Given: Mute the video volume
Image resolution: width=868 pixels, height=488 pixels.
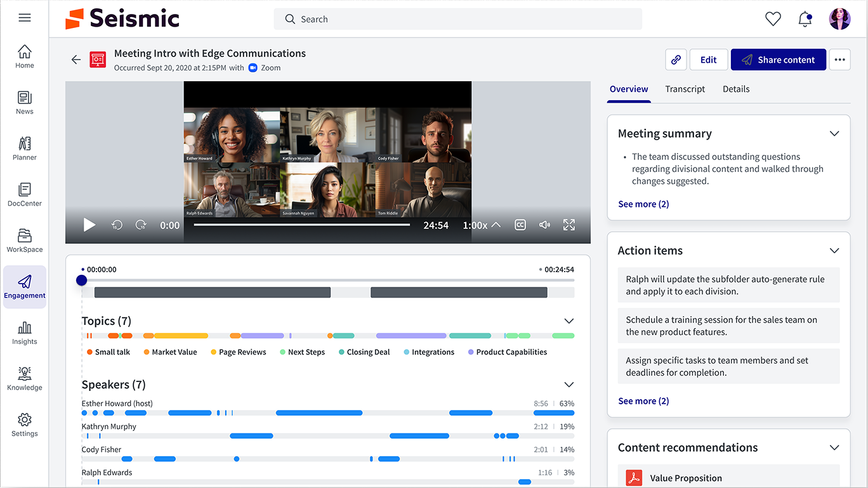Looking at the screenshot, I should (x=544, y=225).
